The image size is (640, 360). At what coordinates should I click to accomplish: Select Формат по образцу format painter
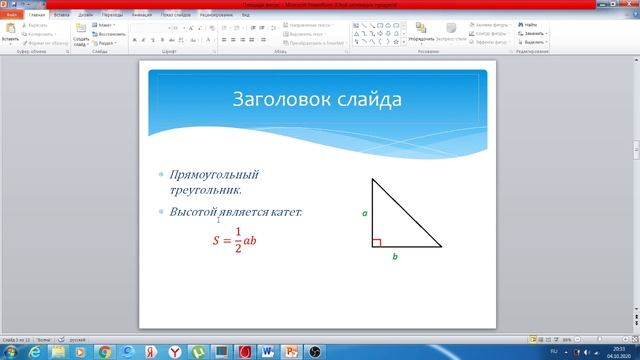(x=45, y=43)
